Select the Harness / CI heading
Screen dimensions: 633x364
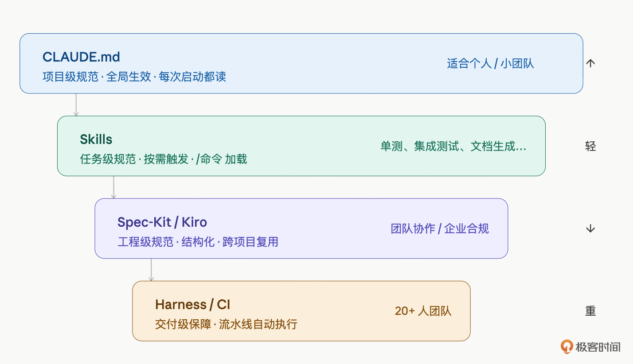pos(193,305)
